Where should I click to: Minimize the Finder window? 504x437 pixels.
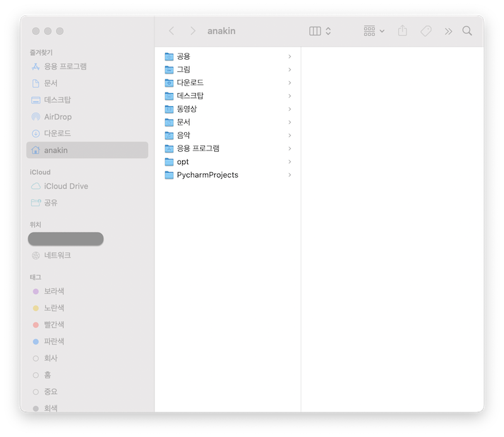(48, 31)
